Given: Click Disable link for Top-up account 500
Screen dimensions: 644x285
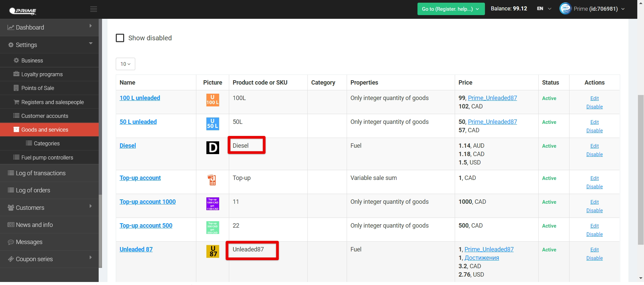Looking at the screenshot, I should [594, 234].
